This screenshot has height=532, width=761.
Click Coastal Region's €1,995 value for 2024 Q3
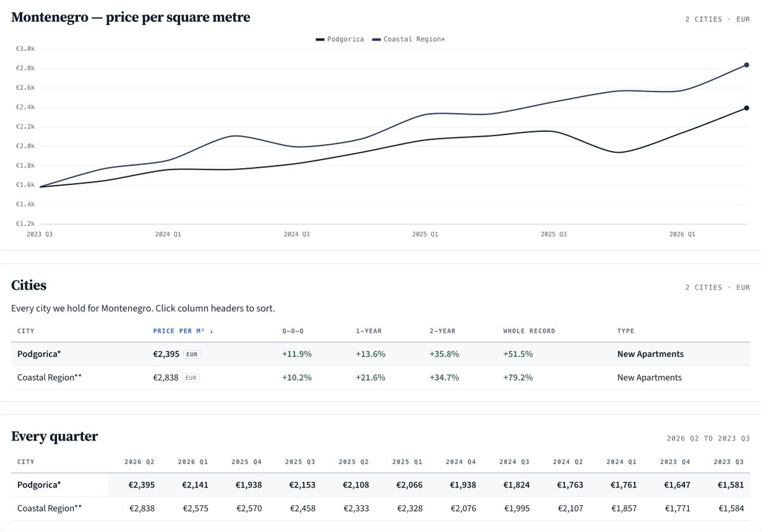(516, 508)
